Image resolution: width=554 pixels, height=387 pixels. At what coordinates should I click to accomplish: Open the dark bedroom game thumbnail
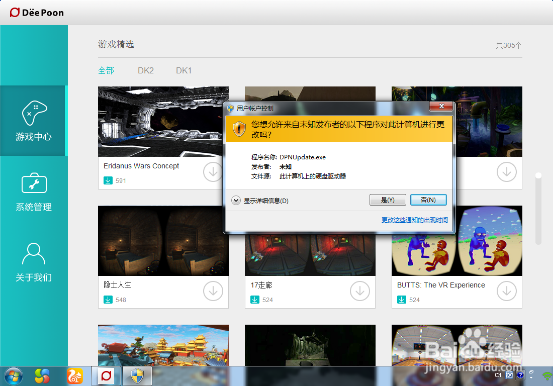(163, 241)
